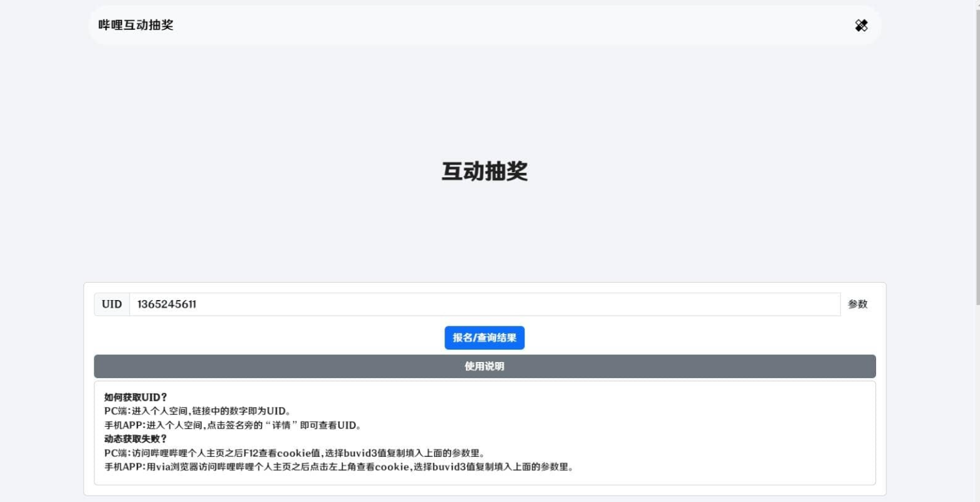
Task: Click the bandage icon in the navbar
Action: pyautogui.click(x=861, y=25)
